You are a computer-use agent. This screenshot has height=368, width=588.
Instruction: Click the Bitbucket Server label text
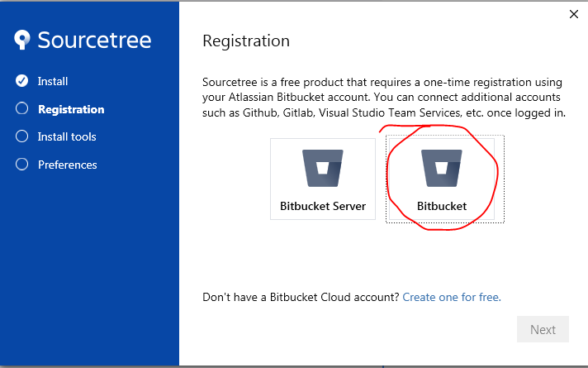pos(323,206)
